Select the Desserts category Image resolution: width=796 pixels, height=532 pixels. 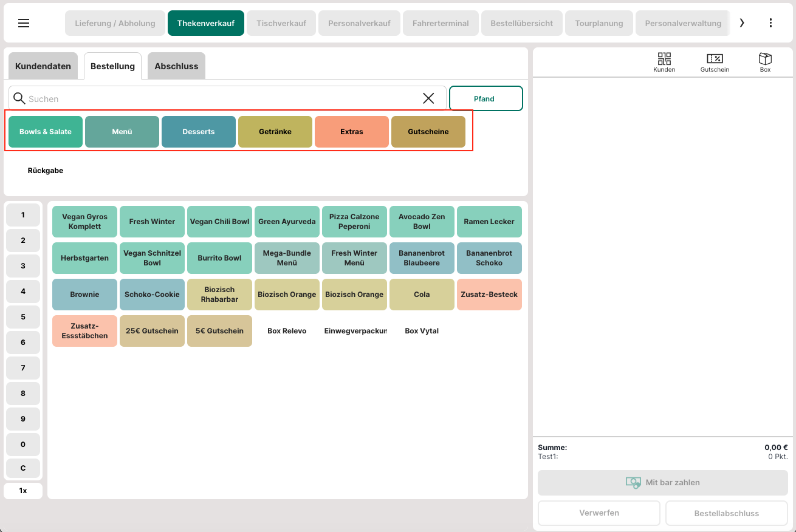click(x=199, y=132)
